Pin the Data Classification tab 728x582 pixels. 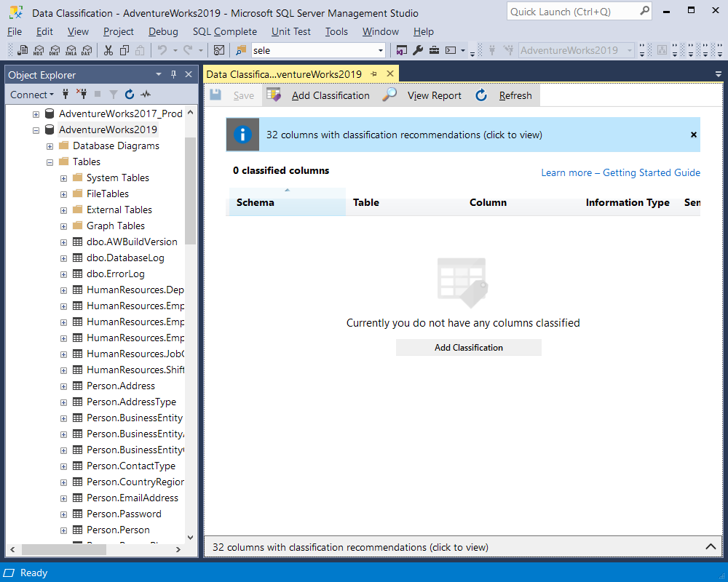pos(373,73)
